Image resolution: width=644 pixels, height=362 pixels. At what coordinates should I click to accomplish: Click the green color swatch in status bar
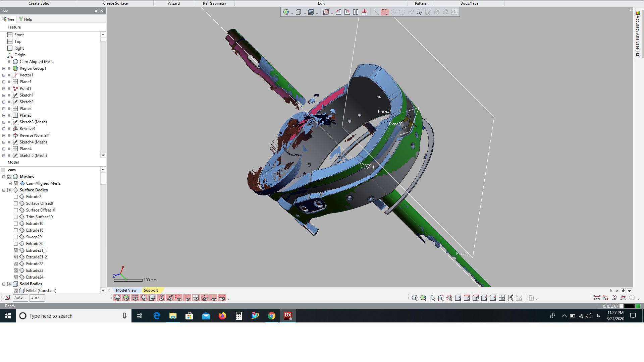click(638, 306)
